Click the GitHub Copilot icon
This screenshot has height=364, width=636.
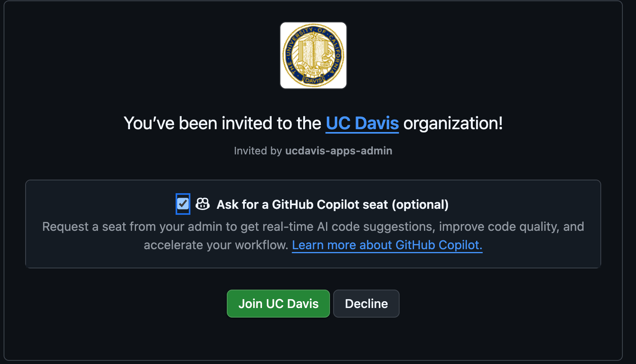[202, 204]
